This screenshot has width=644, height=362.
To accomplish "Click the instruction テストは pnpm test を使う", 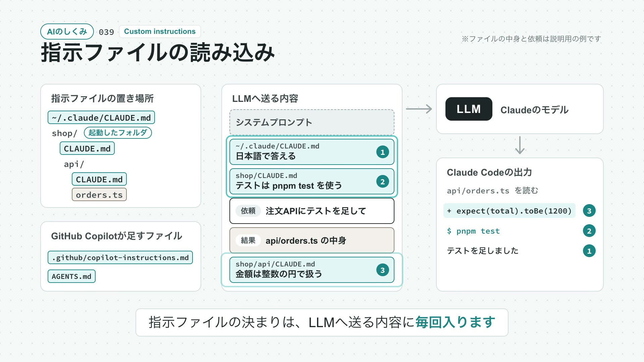I will tap(289, 186).
